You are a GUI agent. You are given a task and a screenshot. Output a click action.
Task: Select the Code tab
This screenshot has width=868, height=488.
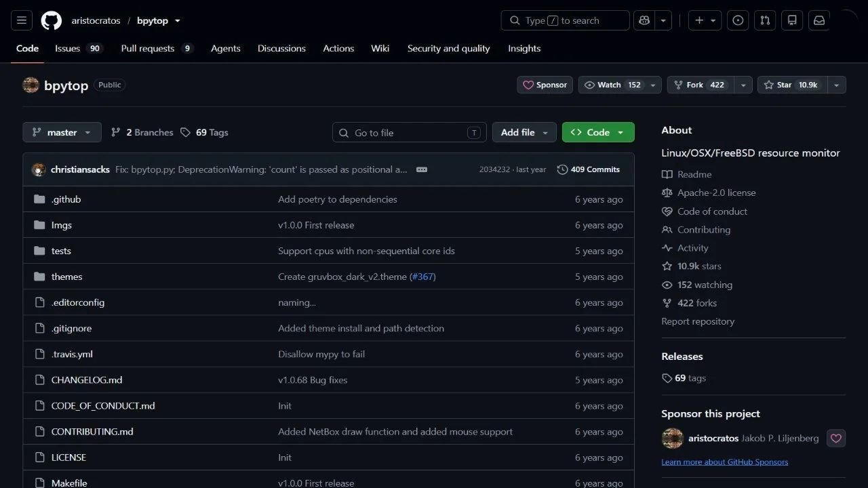pos(28,49)
